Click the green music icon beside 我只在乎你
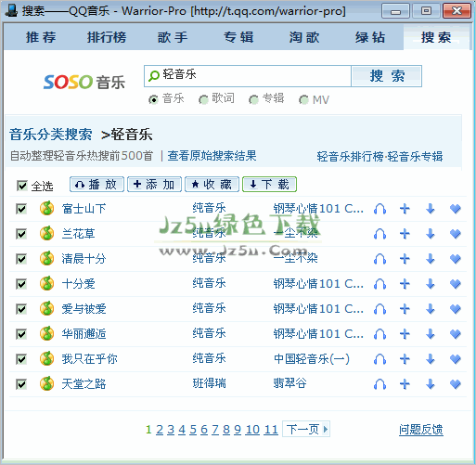The width and height of the screenshot is (476, 465). [46, 358]
